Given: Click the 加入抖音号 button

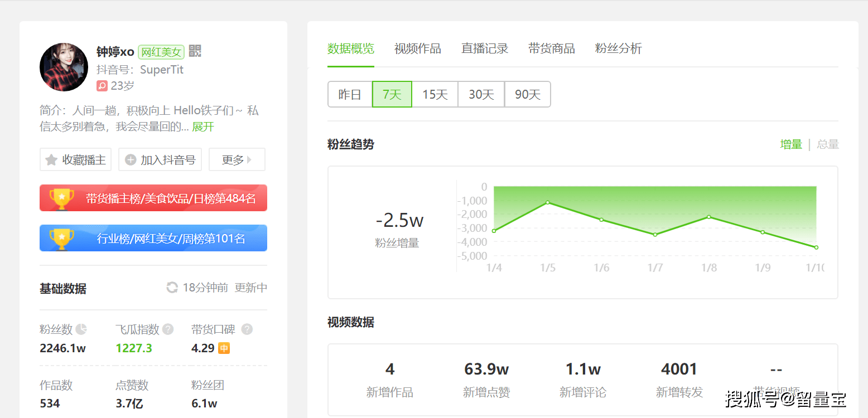Looking at the screenshot, I should [x=160, y=160].
